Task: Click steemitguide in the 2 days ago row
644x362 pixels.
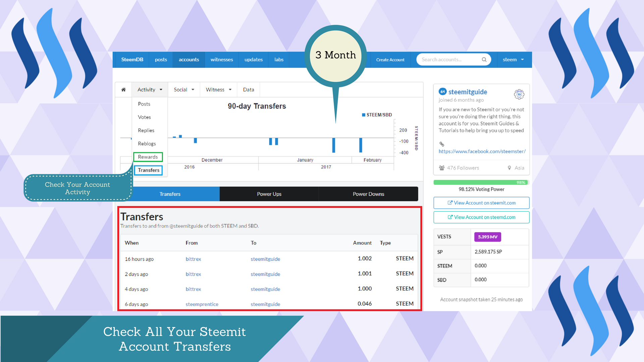Action: pos(265,274)
